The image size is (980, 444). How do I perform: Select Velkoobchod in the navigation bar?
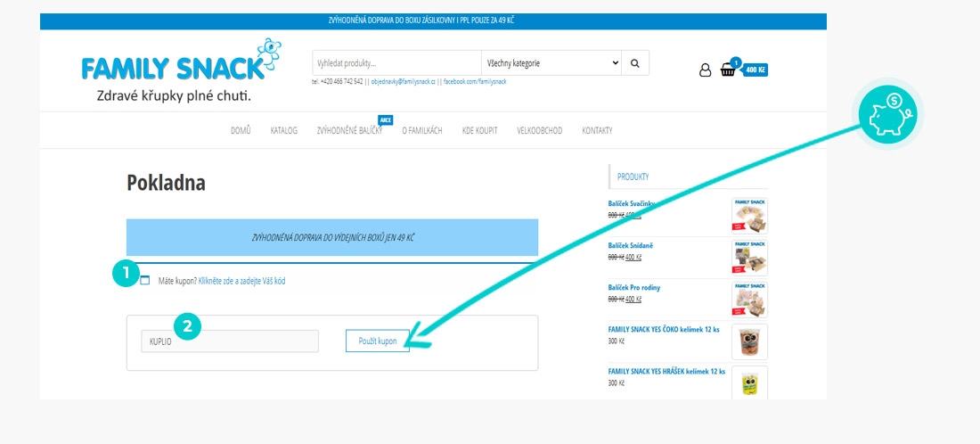pyautogui.click(x=539, y=131)
